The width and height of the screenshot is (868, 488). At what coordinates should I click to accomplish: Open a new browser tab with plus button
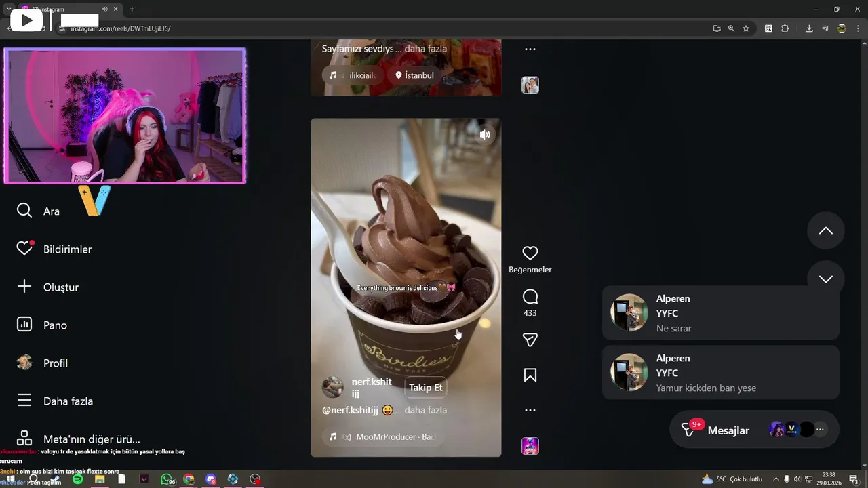pos(132,9)
